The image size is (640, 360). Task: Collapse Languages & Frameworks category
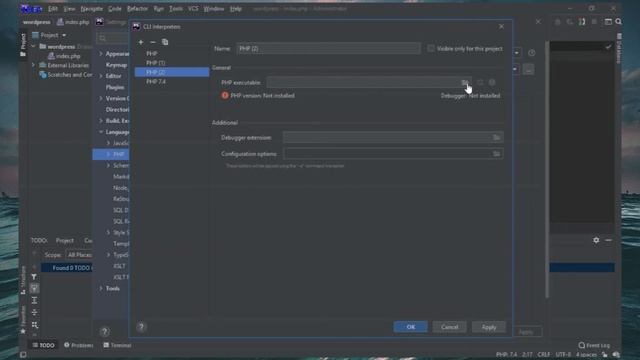click(101, 132)
